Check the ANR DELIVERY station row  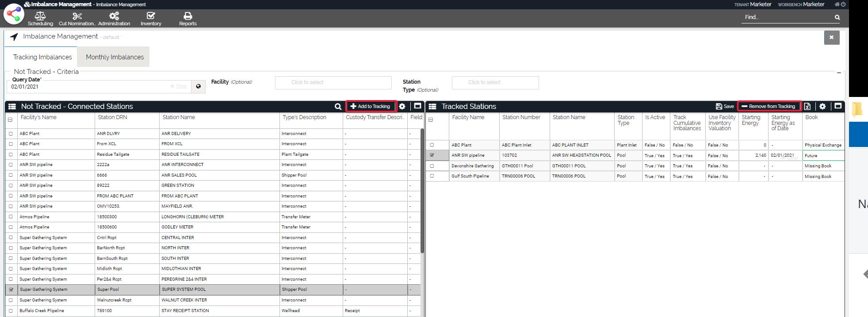[11, 133]
